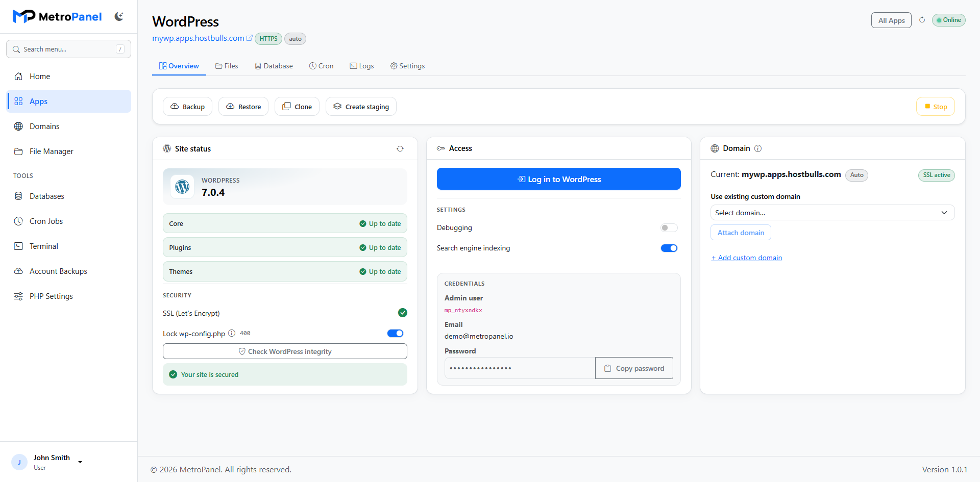Click the Backup button
This screenshot has height=482, width=980.
click(187, 107)
